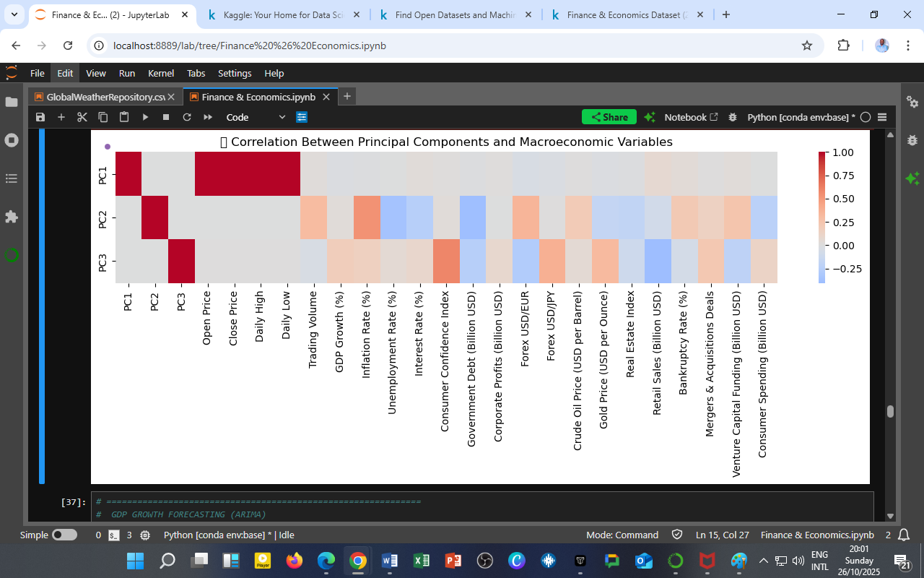Restart kernel and run all cells

point(206,116)
